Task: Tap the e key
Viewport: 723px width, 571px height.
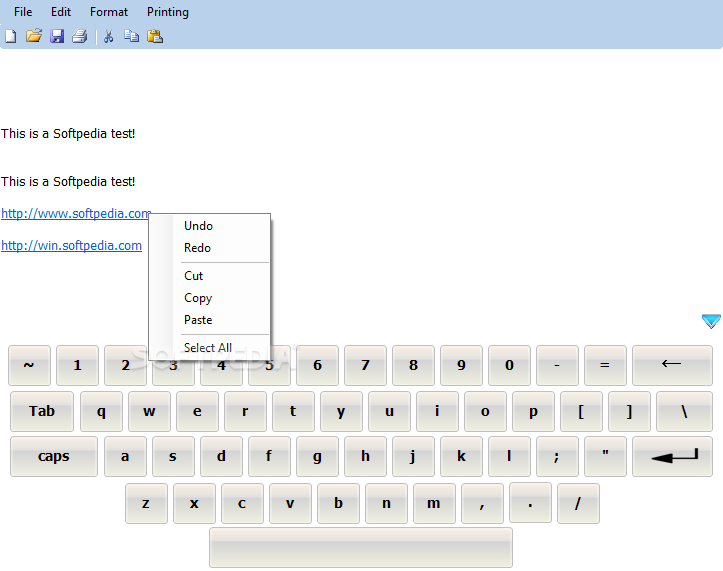Action: coord(197,411)
